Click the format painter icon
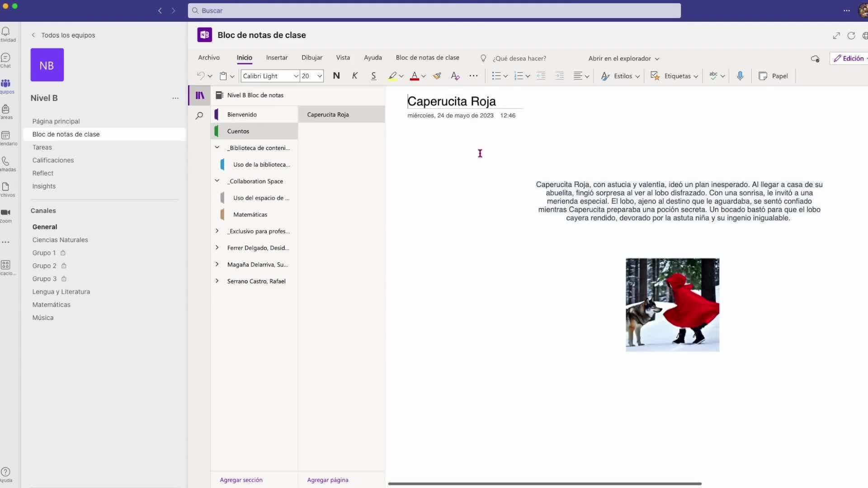Viewport: 868px width, 488px height. (437, 76)
